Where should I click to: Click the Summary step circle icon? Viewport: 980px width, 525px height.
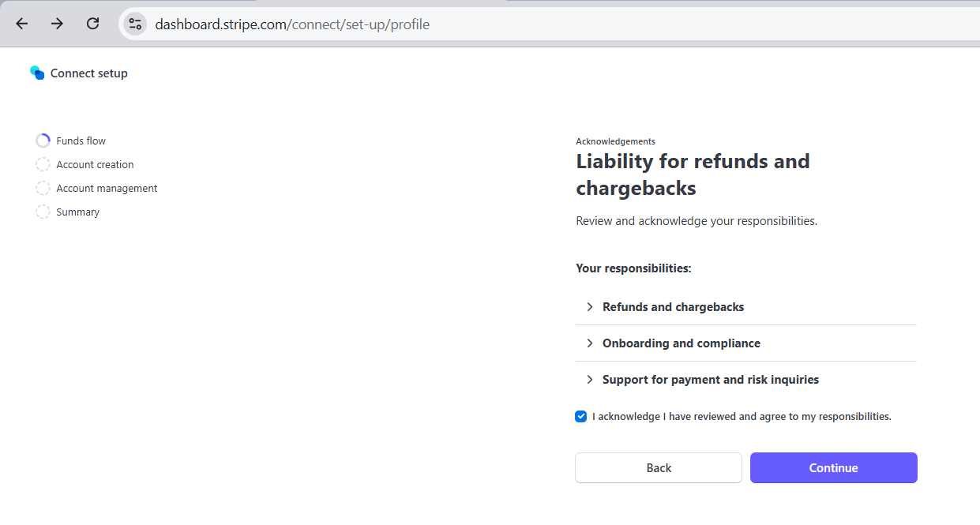click(x=43, y=212)
